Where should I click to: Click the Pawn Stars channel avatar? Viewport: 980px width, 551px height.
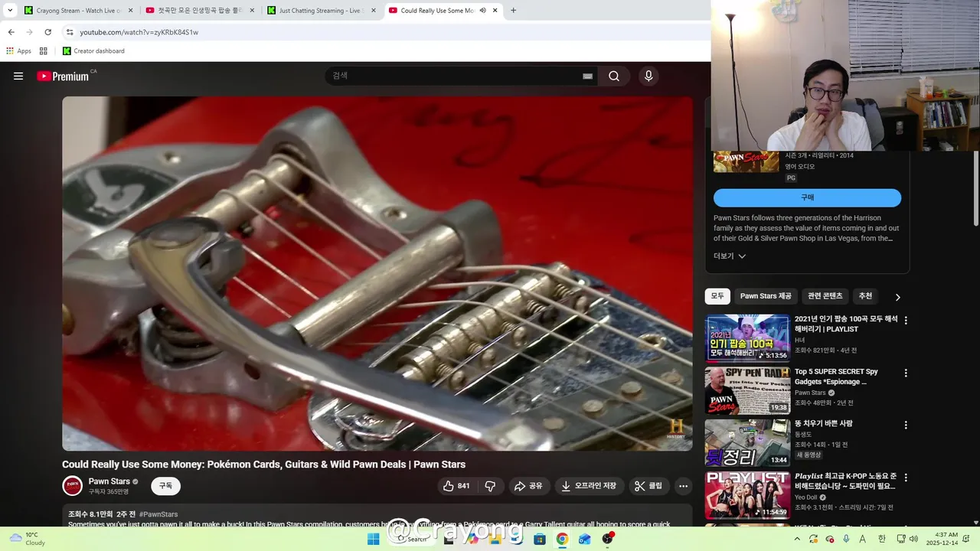pyautogui.click(x=73, y=486)
